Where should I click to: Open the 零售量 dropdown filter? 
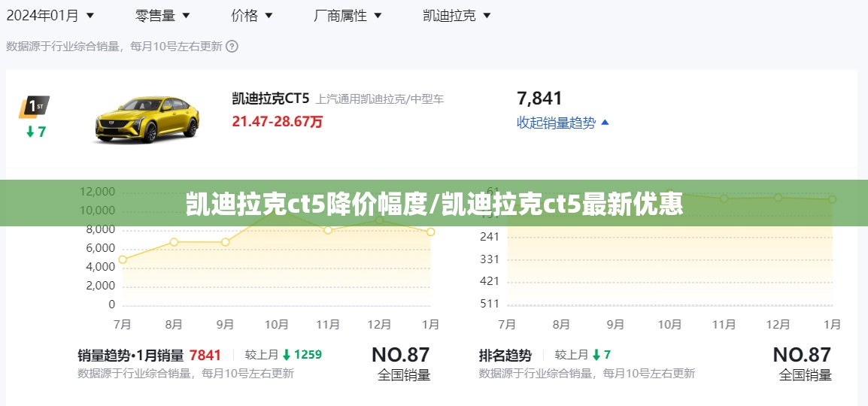[162, 16]
